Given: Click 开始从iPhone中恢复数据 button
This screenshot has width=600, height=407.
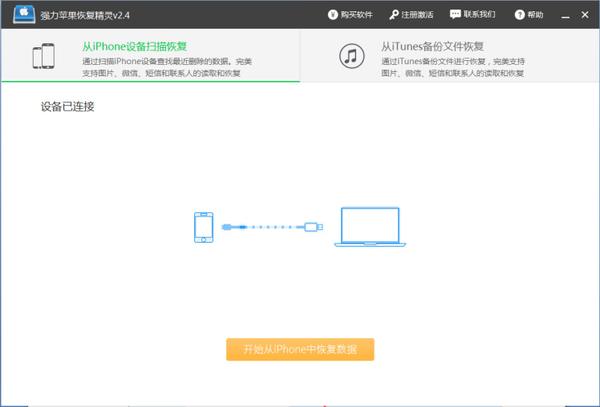Looking at the screenshot, I should coord(300,349).
